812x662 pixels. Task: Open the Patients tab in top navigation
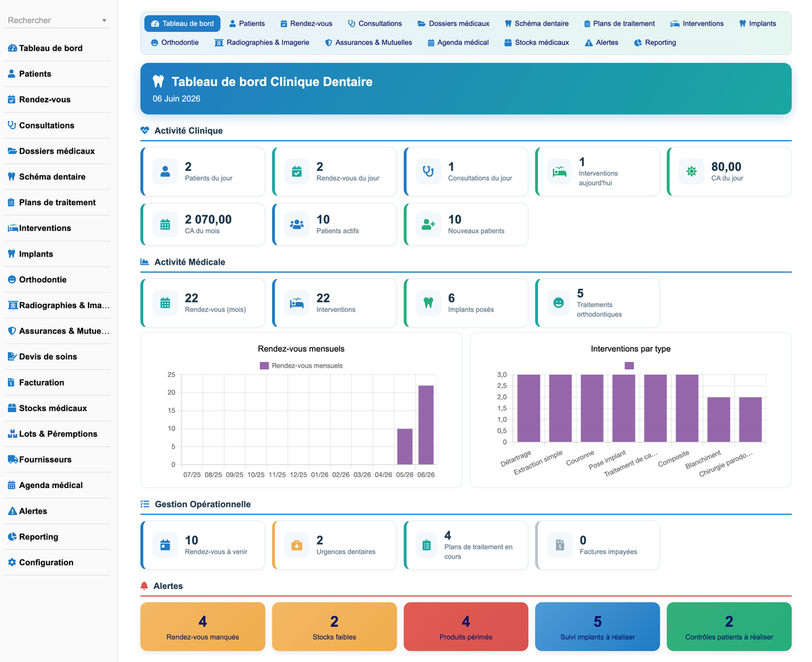pyautogui.click(x=247, y=24)
